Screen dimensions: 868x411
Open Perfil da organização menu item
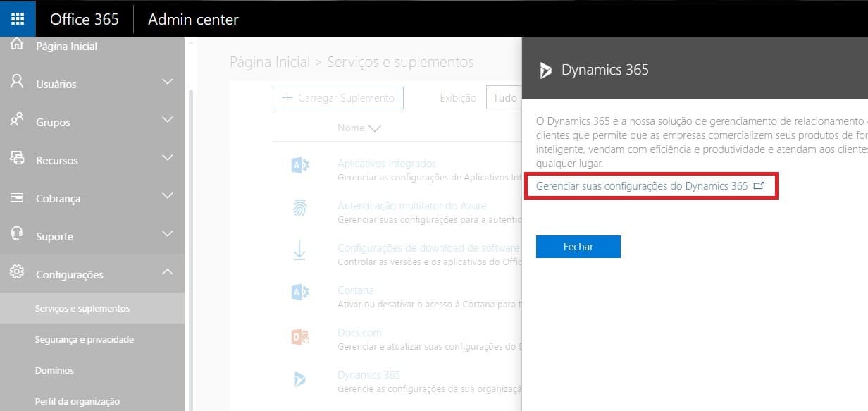coord(77,402)
